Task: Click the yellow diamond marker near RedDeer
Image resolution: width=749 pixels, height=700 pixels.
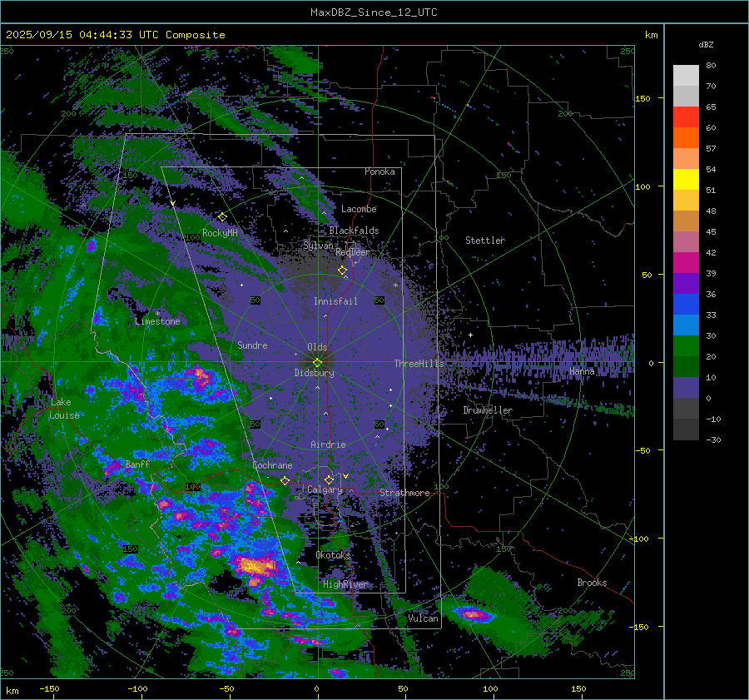Action: (x=342, y=271)
